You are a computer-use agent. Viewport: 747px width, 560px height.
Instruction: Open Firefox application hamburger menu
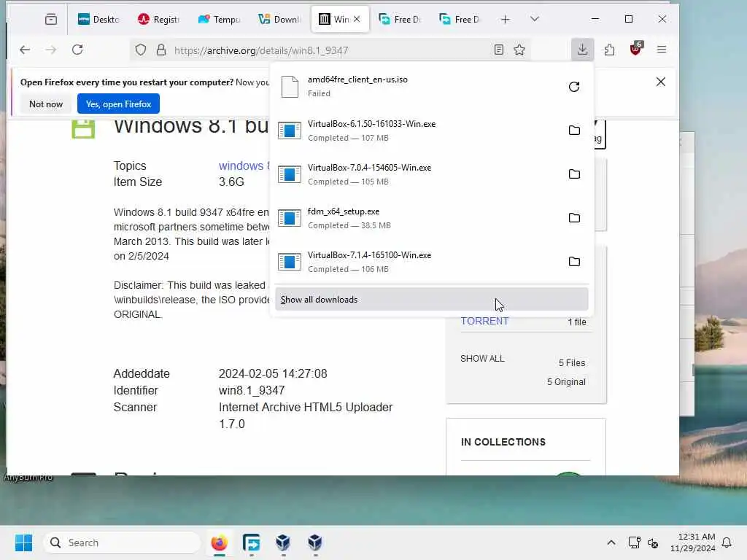click(662, 50)
